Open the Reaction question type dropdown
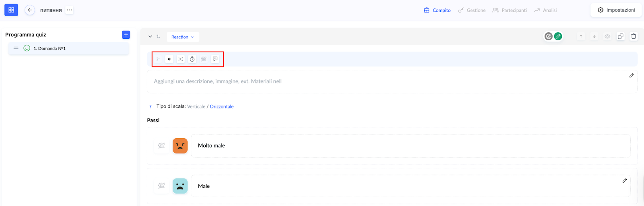This screenshot has height=206, width=644. (x=183, y=37)
